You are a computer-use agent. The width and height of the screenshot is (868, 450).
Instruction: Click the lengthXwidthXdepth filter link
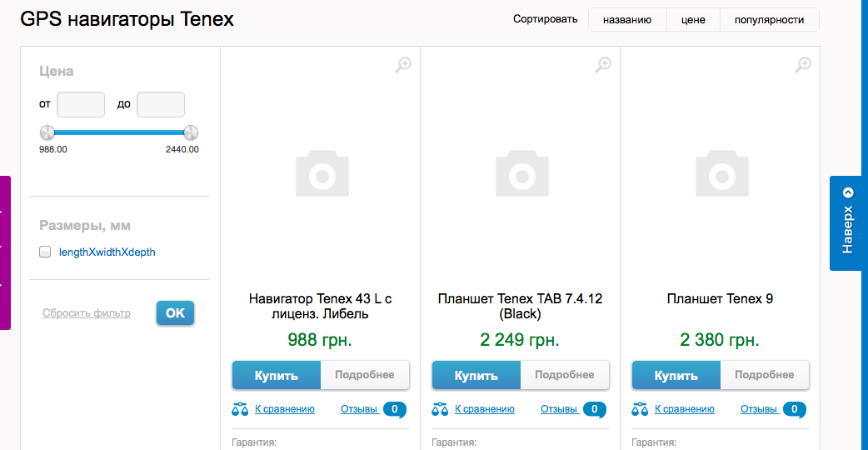coord(107,252)
